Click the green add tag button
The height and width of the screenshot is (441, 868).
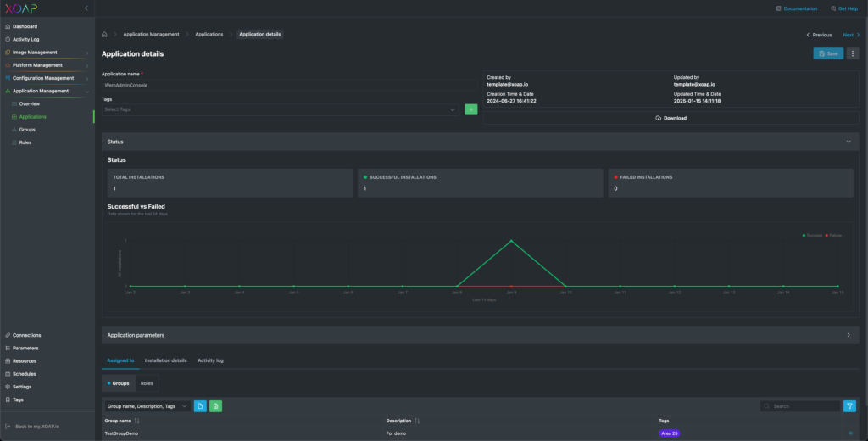(x=471, y=109)
